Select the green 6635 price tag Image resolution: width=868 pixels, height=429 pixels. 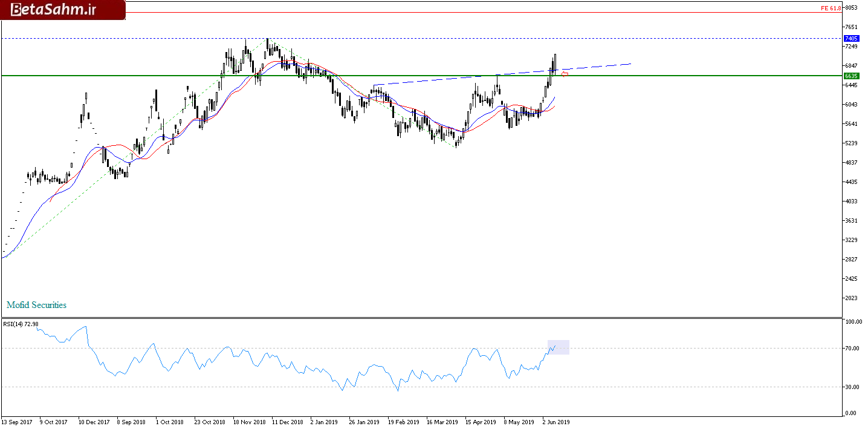[852, 76]
